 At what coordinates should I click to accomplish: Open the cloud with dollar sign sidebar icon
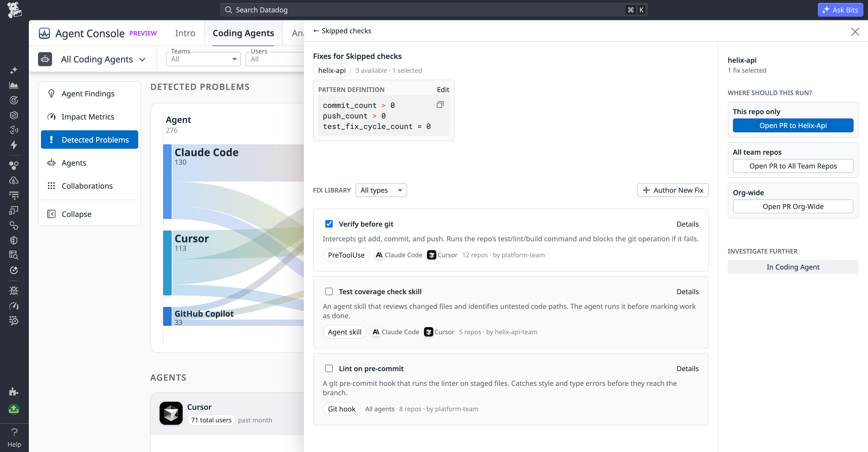(14, 180)
